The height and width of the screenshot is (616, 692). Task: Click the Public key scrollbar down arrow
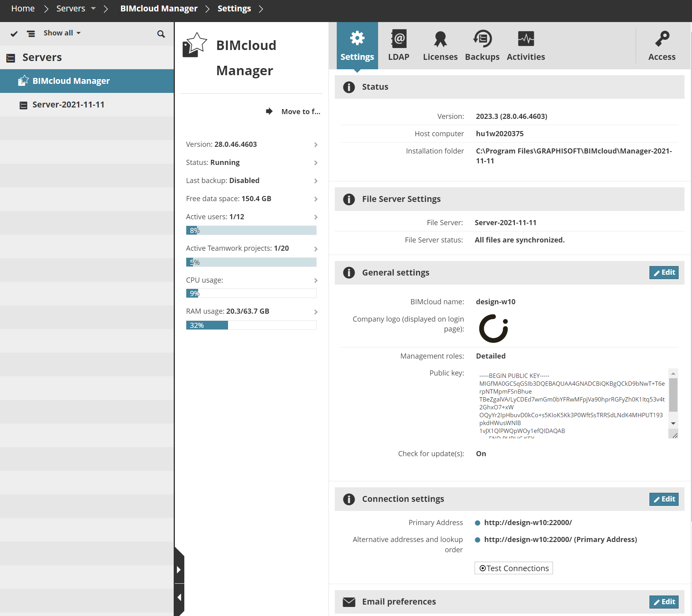pos(673,423)
